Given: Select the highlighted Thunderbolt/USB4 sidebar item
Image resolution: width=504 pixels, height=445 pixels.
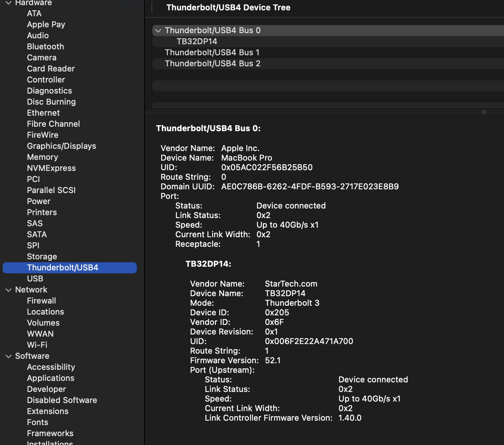Looking at the screenshot, I should point(70,268).
